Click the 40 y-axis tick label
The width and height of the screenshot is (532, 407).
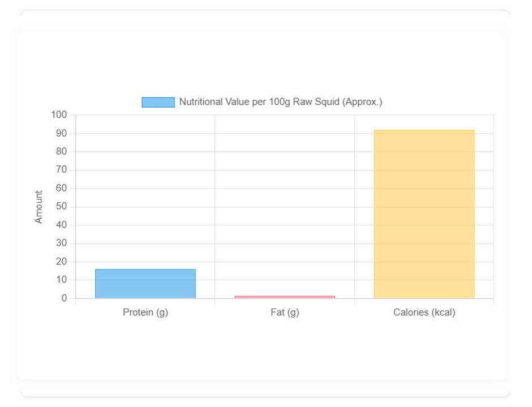(62, 225)
